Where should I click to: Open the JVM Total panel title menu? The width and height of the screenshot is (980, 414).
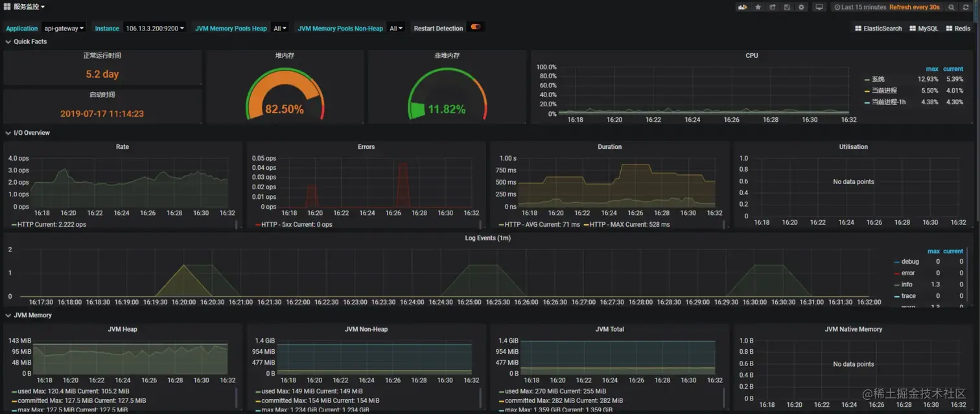coord(610,330)
